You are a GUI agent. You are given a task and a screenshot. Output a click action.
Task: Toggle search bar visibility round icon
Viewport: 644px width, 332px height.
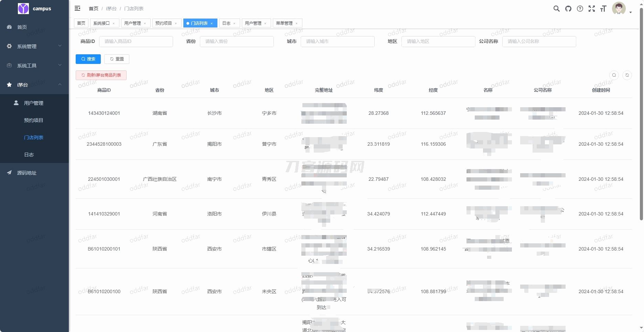614,75
